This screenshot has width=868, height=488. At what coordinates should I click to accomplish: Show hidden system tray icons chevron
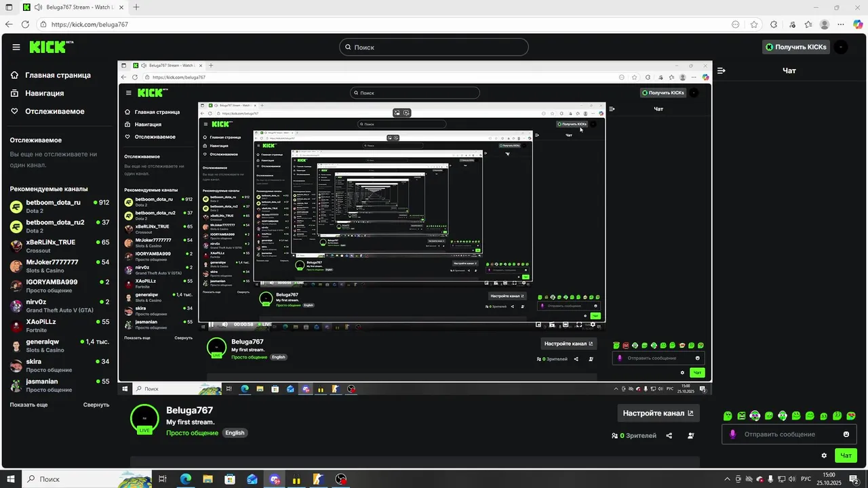click(x=726, y=479)
